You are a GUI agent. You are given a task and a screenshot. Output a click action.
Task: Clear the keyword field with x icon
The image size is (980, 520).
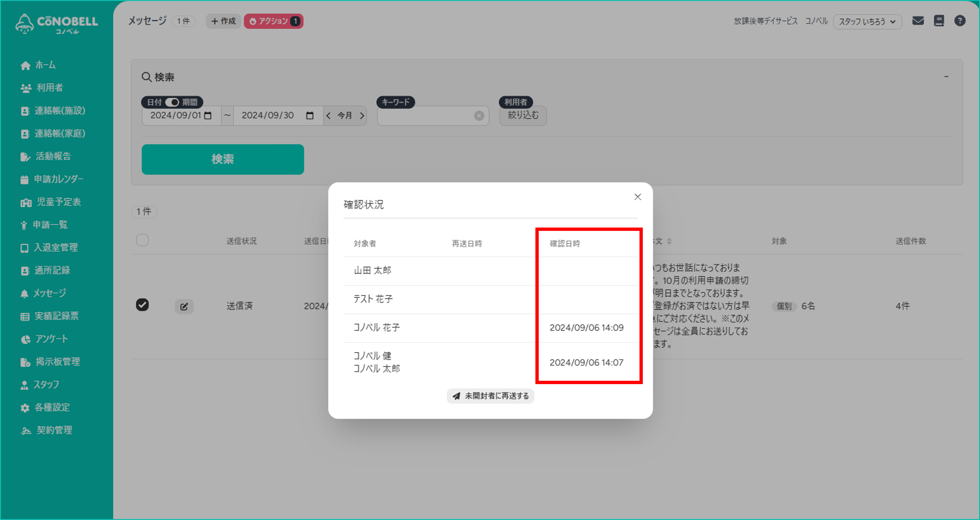[x=479, y=116]
